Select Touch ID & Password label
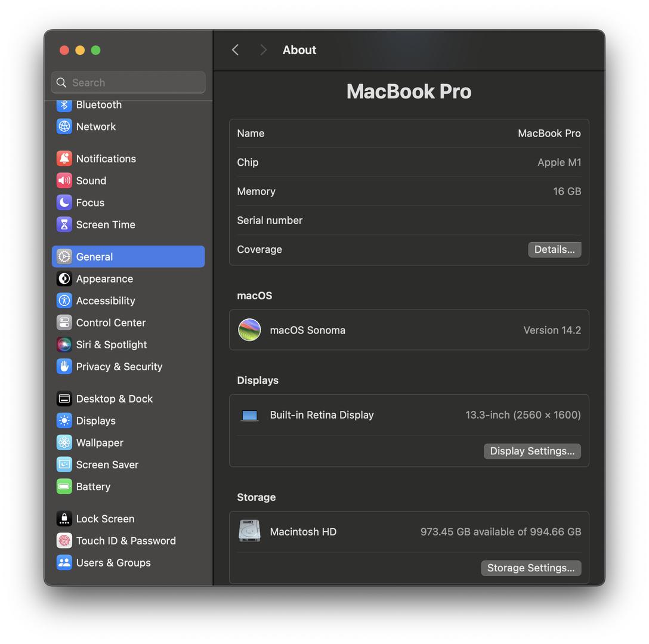Image resolution: width=649 pixels, height=644 pixels. (x=126, y=541)
